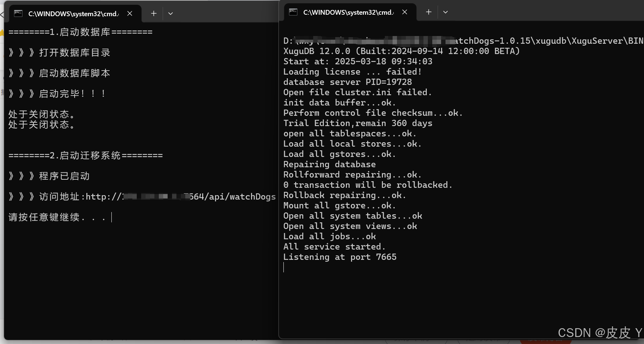The height and width of the screenshot is (344, 644).
Task: Click 'Start at: 2025-03-18 09:34:03' line
Action: coord(358,61)
